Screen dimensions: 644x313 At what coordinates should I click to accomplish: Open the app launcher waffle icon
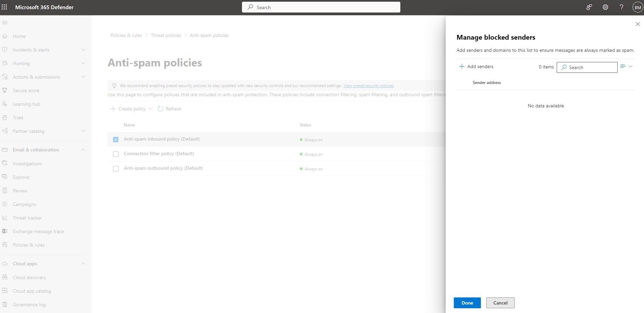pos(4,7)
